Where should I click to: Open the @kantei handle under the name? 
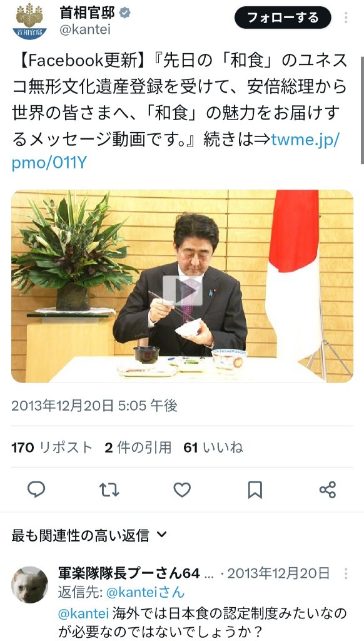[x=85, y=30]
